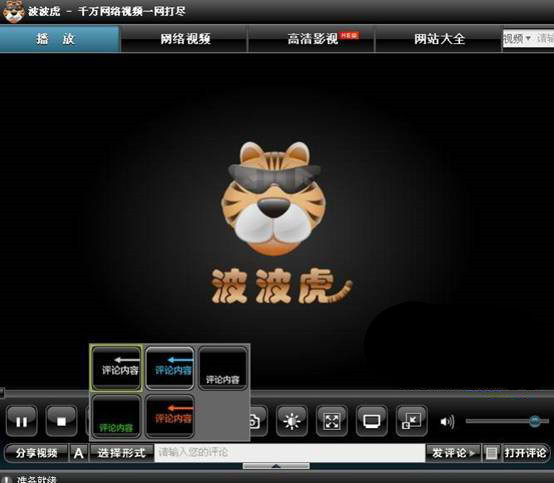Expand the panel with bottom arrow handle

coord(276,466)
